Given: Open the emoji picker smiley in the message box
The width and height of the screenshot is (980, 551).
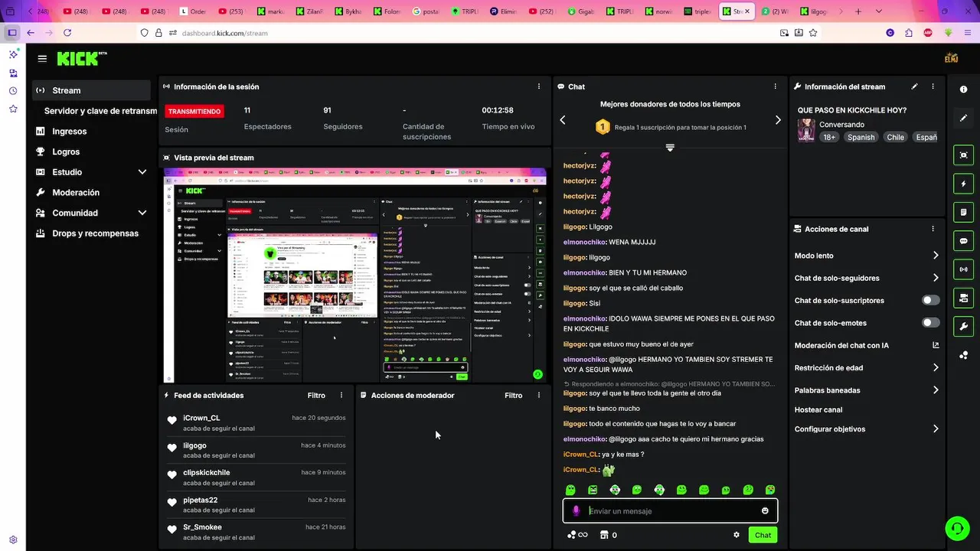Looking at the screenshot, I should point(765,510).
